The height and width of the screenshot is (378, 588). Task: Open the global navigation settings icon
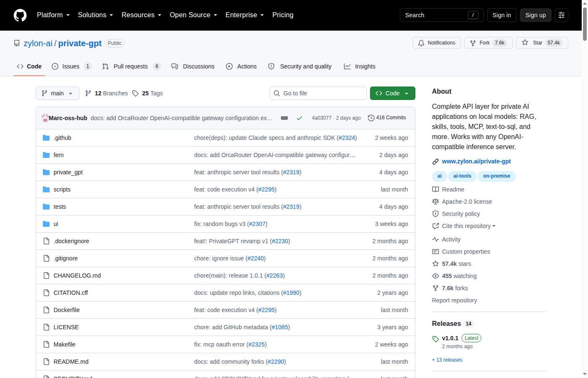point(562,15)
